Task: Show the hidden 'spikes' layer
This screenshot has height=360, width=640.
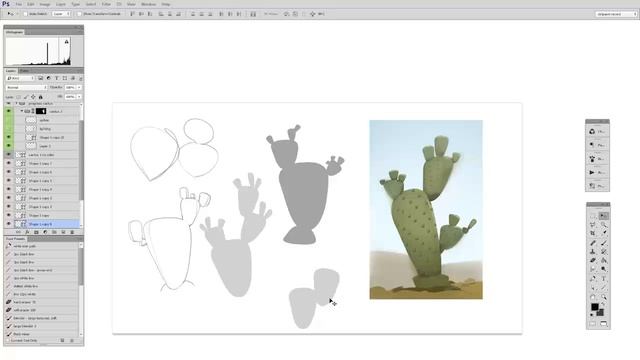Action: (9, 120)
